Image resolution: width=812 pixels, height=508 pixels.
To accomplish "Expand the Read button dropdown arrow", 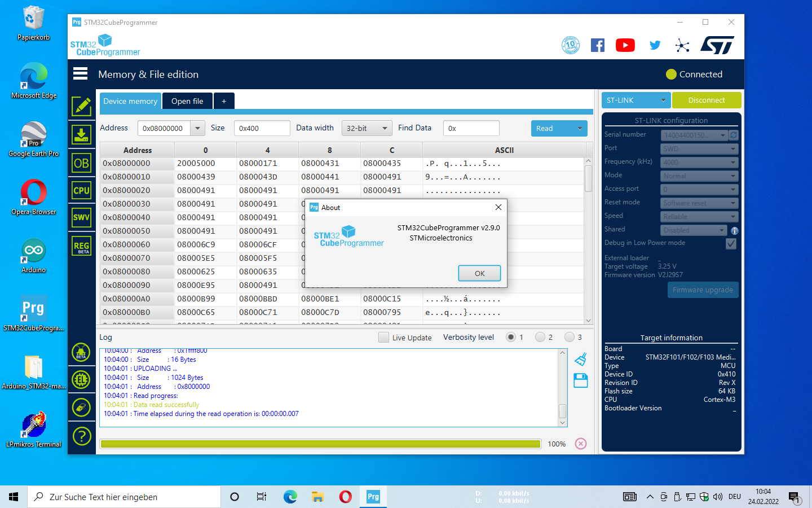I will click(x=580, y=128).
